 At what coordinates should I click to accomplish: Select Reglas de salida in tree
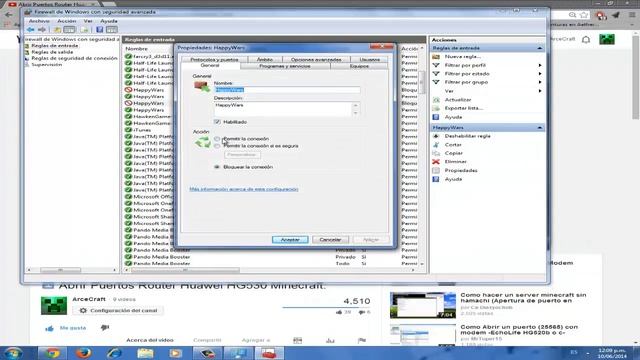click(52, 52)
